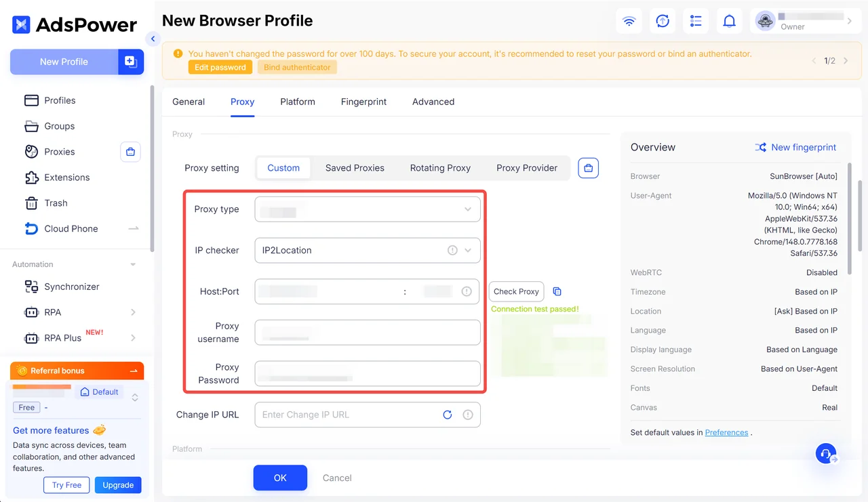Click the AdsPower logo

75,25
